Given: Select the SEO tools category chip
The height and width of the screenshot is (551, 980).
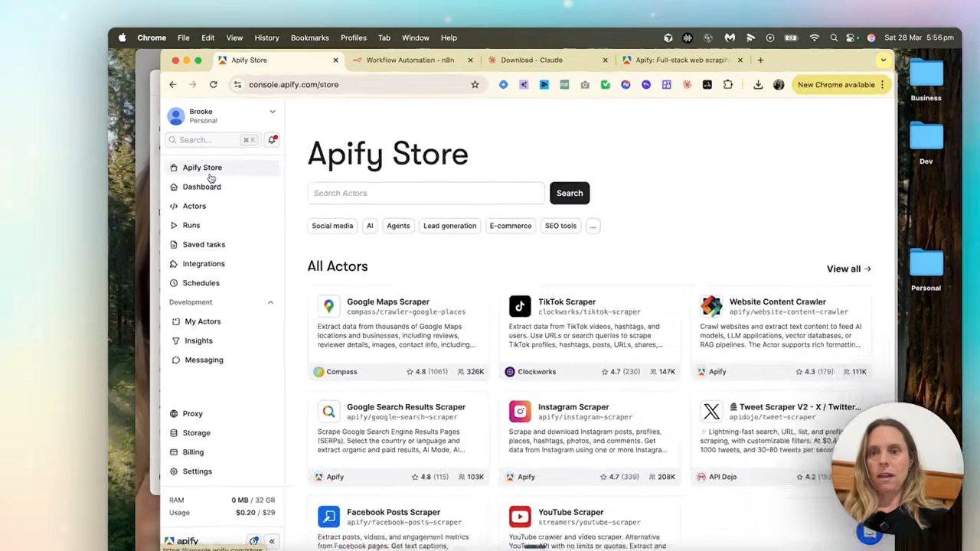Looking at the screenshot, I should [560, 226].
